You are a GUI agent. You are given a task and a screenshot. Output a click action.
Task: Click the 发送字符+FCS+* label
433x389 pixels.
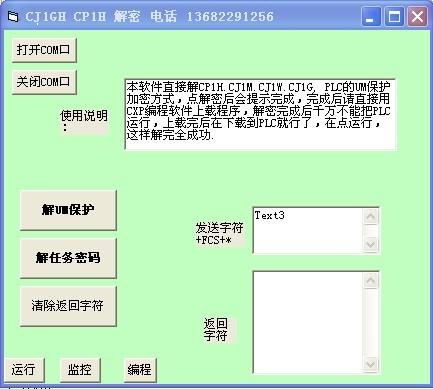(219, 234)
